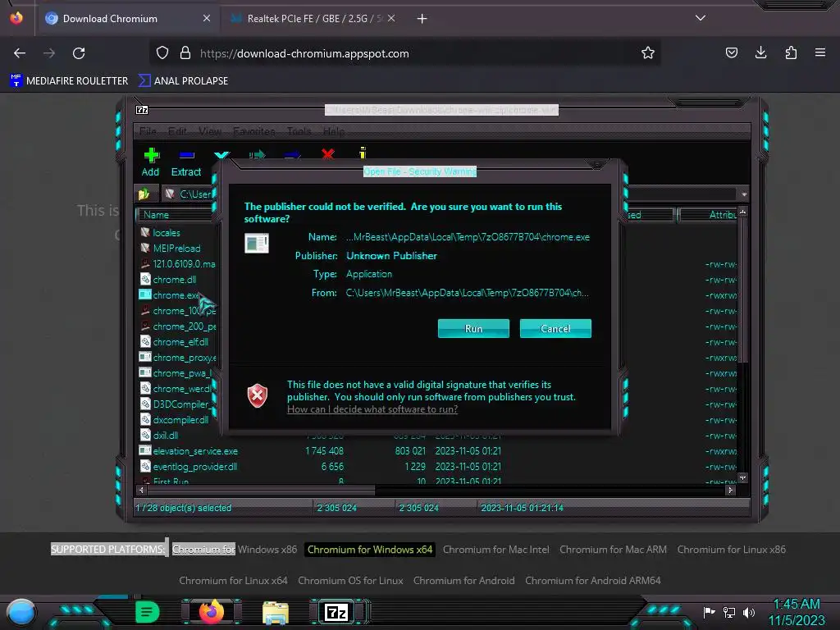Select the chrome.dll file row
Viewport: 840px width, 630px height.
(x=168, y=279)
